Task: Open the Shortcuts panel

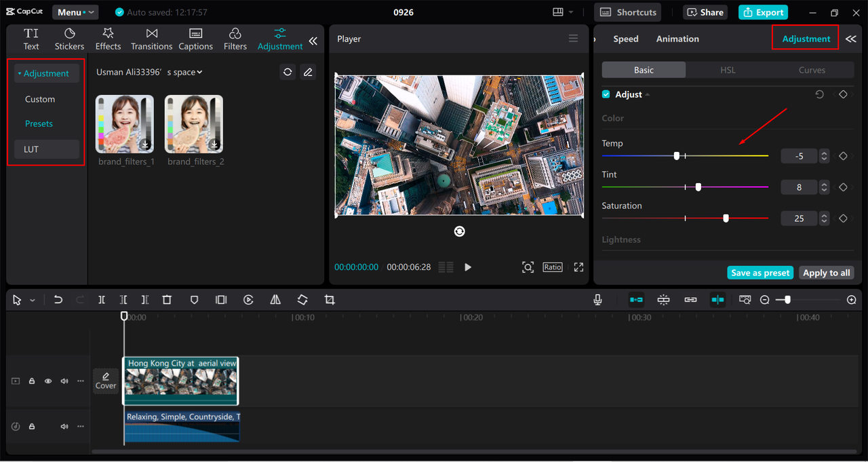Action: (x=628, y=12)
